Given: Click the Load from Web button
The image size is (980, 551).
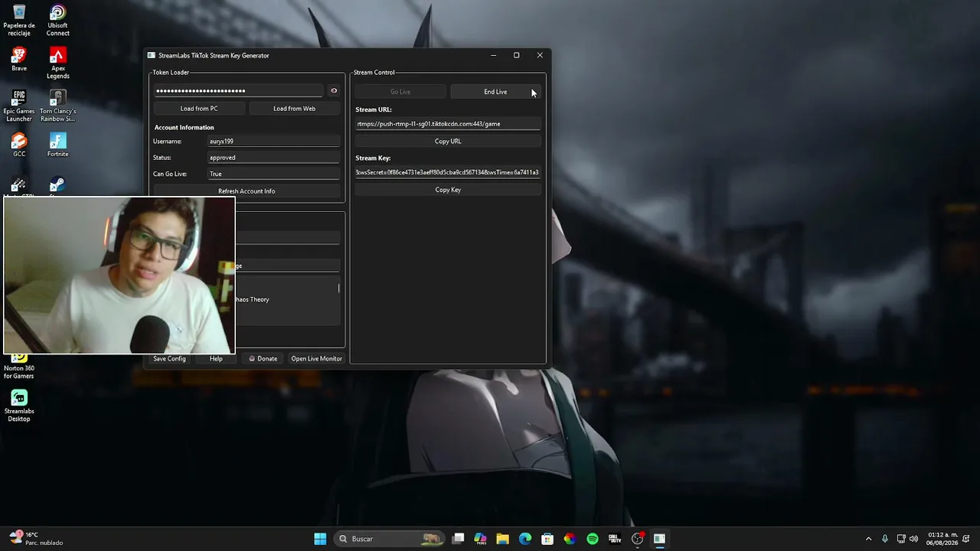Looking at the screenshot, I should 294,109.
